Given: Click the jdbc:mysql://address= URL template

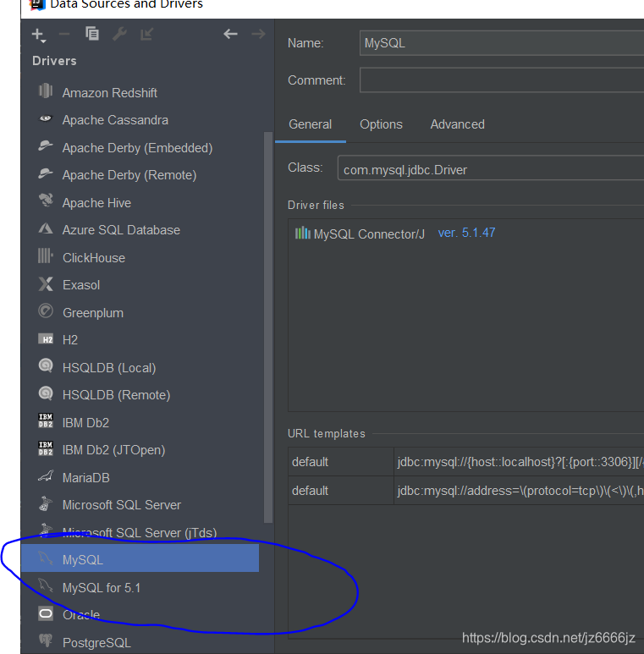Looking at the screenshot, I should click(x=520, y=491).
